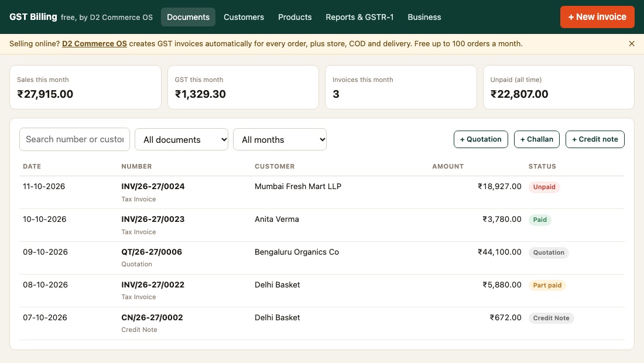Click date 09-10-2026
This screenshot has width=644, height=363.
[x=45, y=252]
